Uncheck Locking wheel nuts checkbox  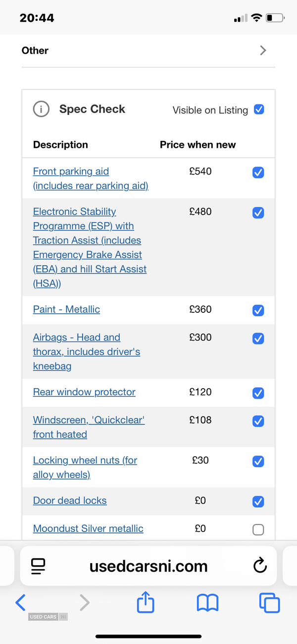pyautogui.click(x=258, y=462)
